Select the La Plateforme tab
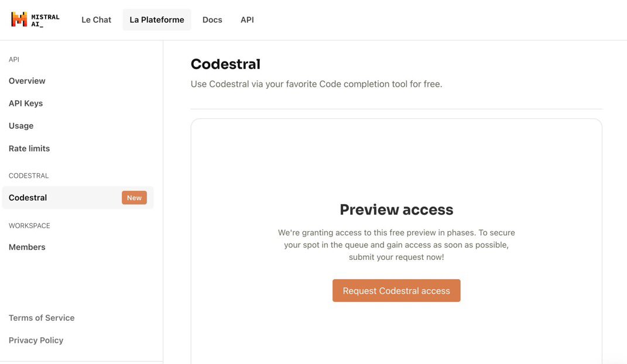 (157, 19)
